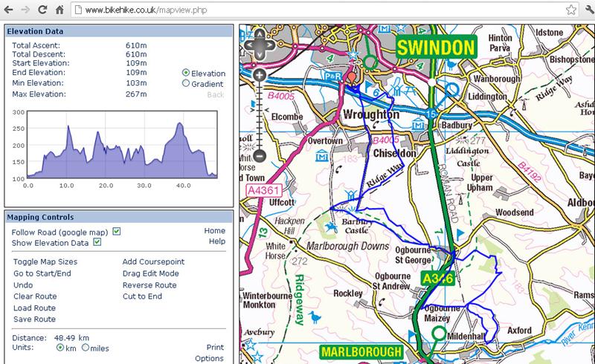Click the map zoom out minus button
Viewport: 595px width, 364px height.
point(259,156)
